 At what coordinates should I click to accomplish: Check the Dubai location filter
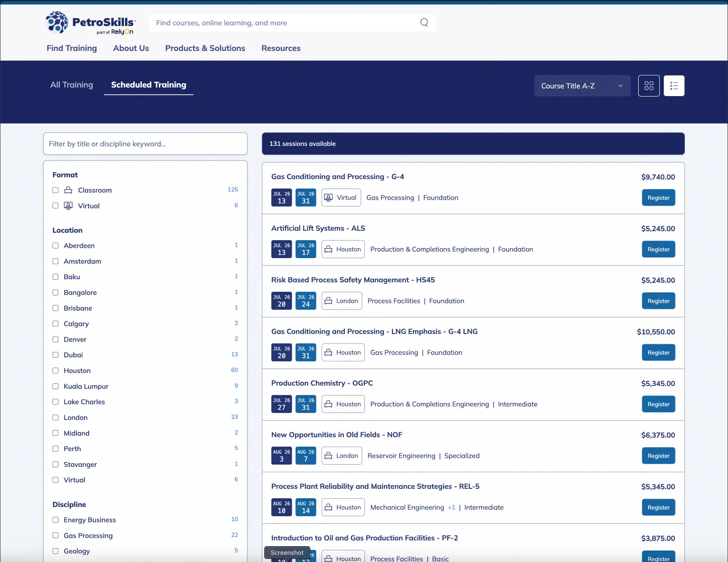(x=56, y=355)
